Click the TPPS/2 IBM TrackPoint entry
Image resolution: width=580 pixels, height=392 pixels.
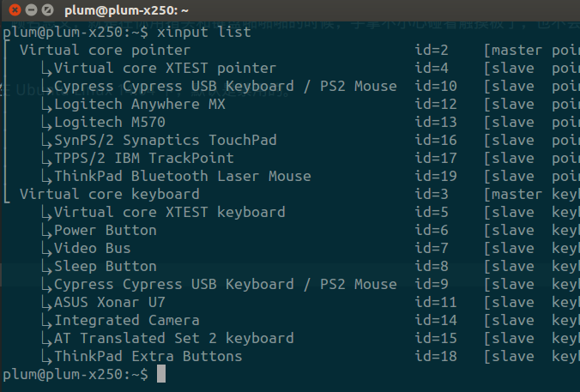click(143, 158)
